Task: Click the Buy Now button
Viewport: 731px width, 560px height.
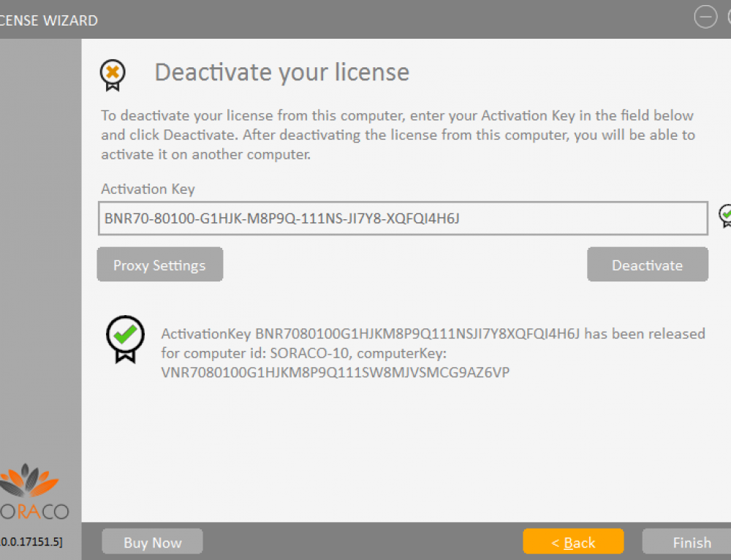Action: (x=152, y=542)
